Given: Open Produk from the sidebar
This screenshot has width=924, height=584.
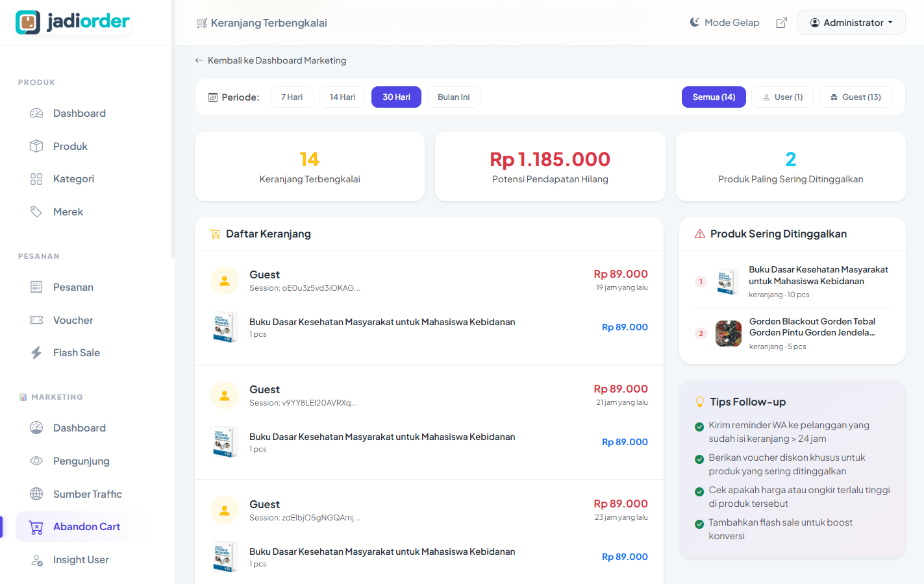Looking at the screenshot, I should [x=70, y=146].
